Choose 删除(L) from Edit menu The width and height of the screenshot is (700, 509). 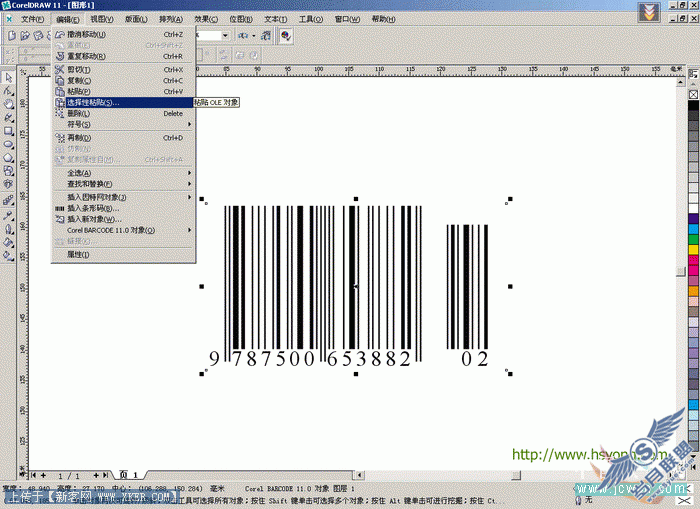123,113
